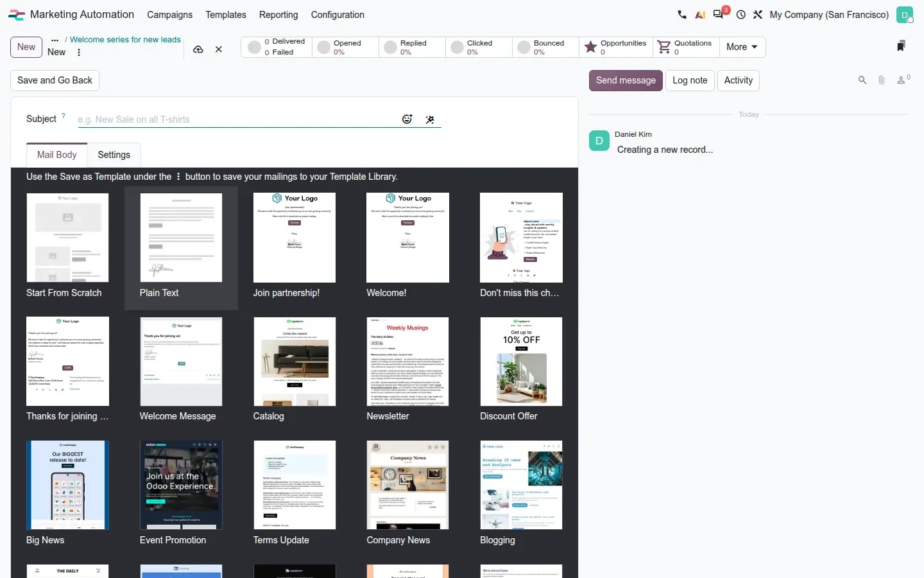This screenshot has width=924, height=578.
Task: Open the Configuration menu
Action: [338, 15]
